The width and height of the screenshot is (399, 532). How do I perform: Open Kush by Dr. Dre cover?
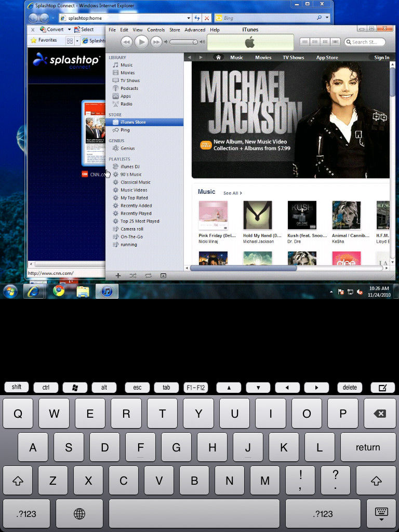coord(302,216)
